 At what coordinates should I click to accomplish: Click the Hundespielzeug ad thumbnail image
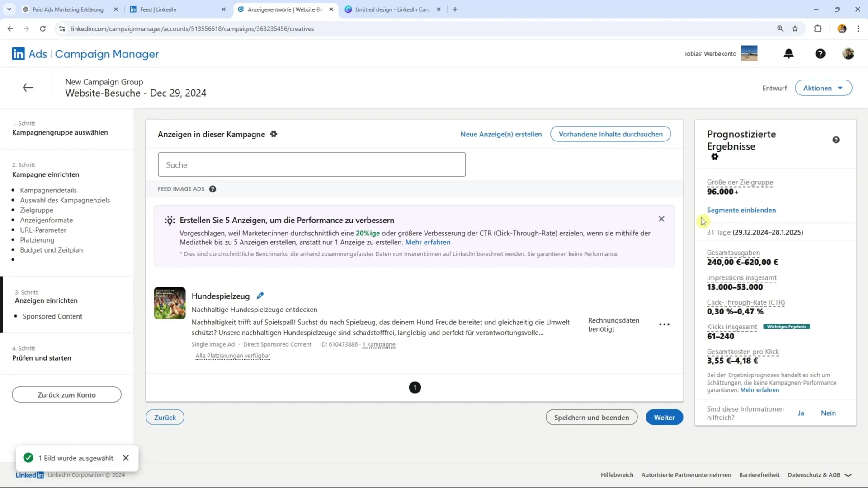(x=170, y=303)
